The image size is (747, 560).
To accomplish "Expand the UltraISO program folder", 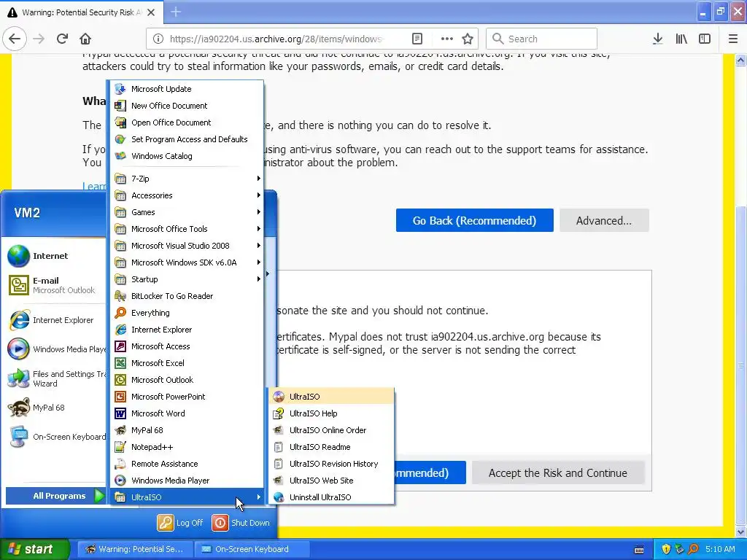I will (x=187, y=497).
